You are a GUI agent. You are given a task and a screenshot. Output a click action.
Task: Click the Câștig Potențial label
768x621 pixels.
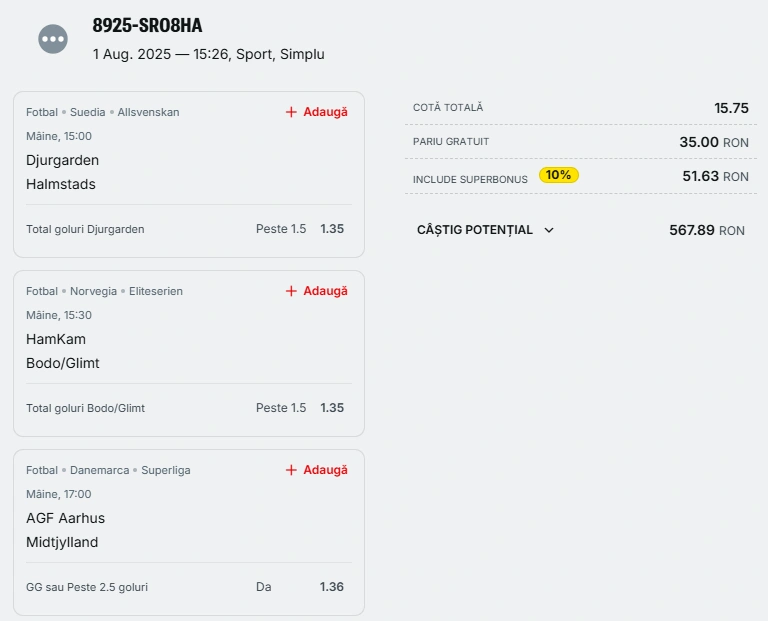tap(475, 230)
